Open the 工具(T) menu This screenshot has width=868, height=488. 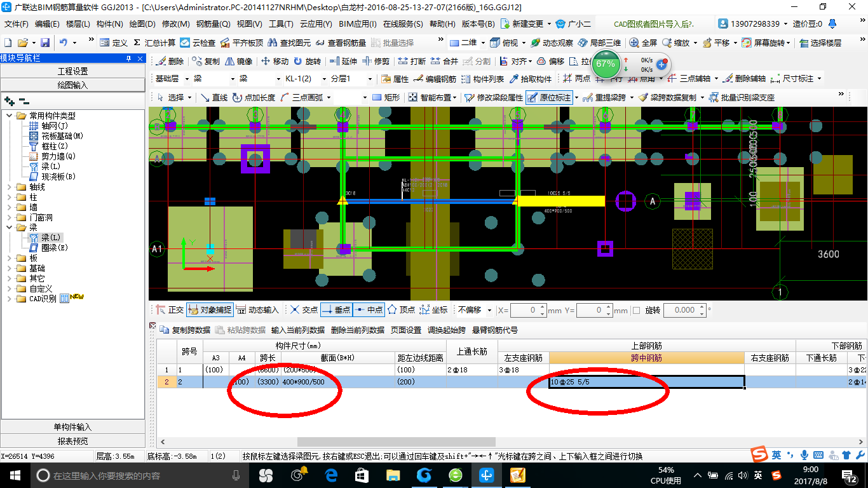(x=281, y=24)
